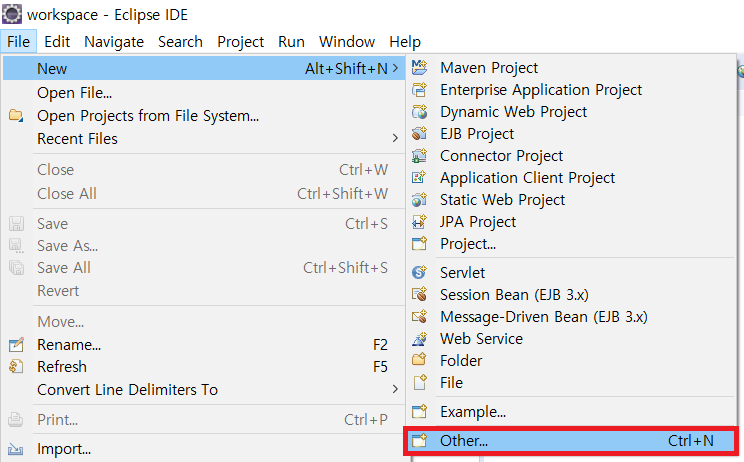Click the Application Client Project icon
Image resolution: width=744 pixels, height=462 pixels.
419,177
